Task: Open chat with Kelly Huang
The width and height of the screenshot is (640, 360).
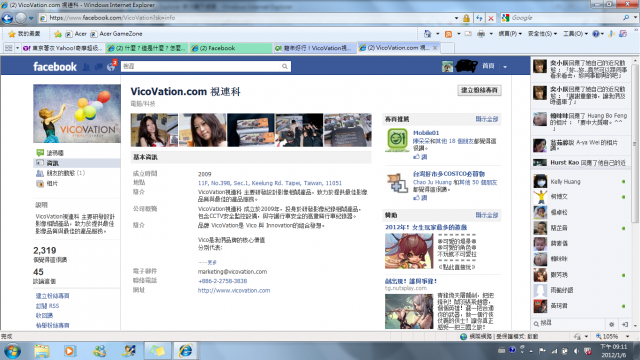Action: 580,182
